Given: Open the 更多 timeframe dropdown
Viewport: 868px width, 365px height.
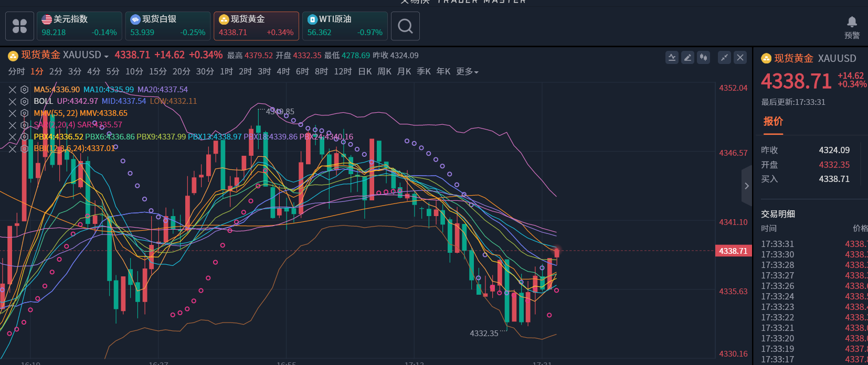Looking at the screenshot, I should coord(467,72).
